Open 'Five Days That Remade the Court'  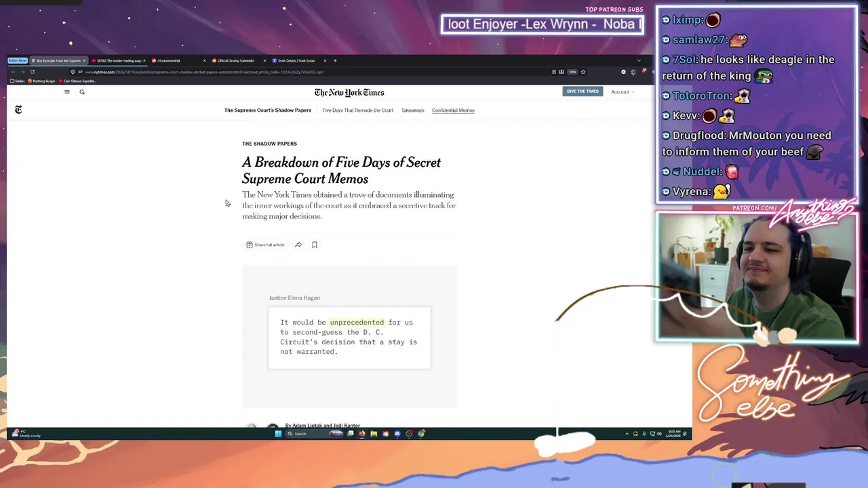(x=357, y=110)
